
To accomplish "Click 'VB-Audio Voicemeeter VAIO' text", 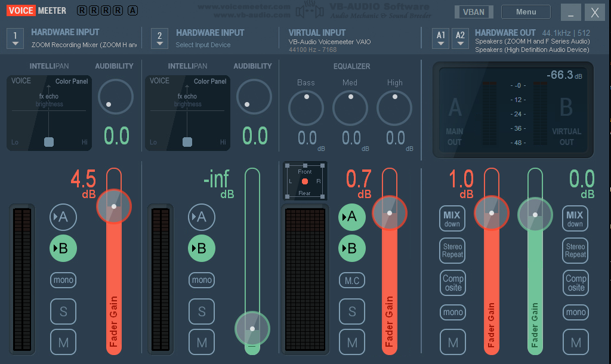I will 329,42.
